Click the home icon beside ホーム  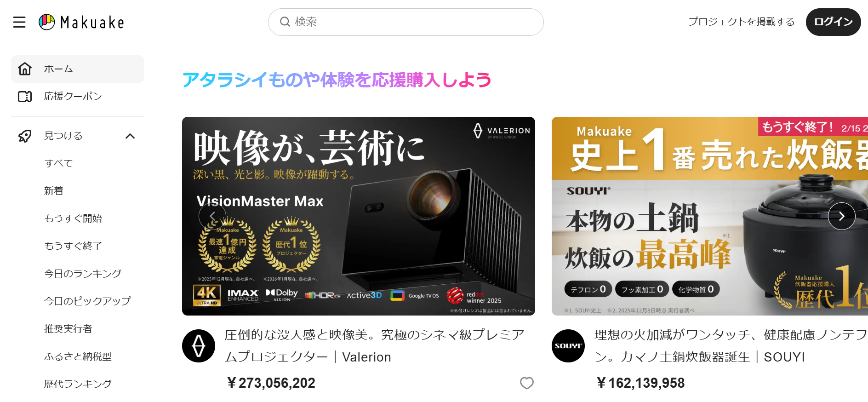pos(25,69)
